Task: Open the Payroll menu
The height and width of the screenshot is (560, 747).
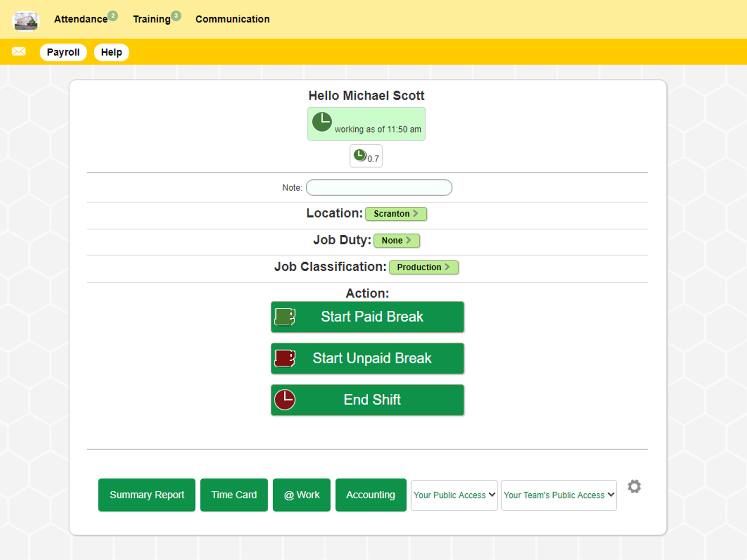Action: tap(63, 52)
